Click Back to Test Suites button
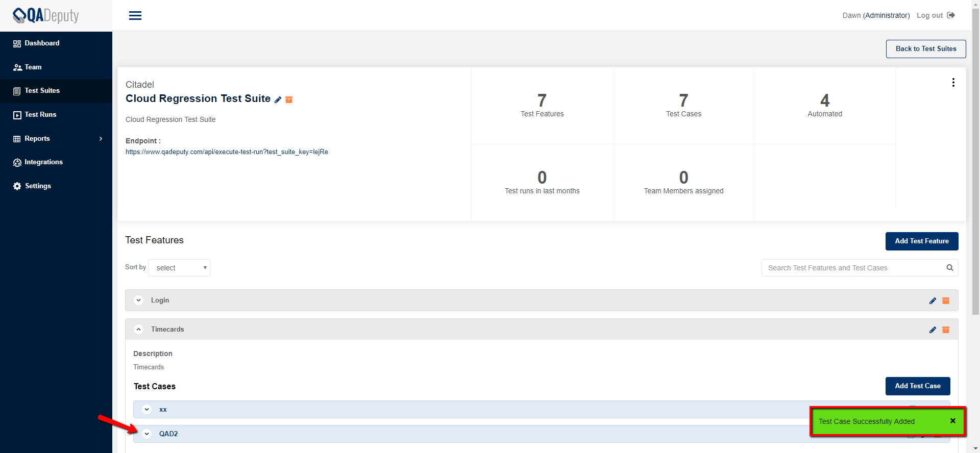980x453 pixels. (x=926, y=49)
